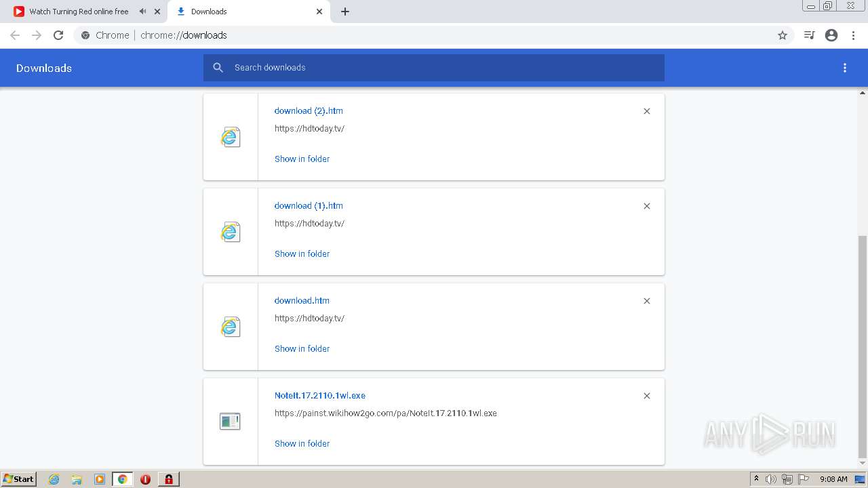Screen dimensions: 868x488
Task: Open the network tray icon
Action: point(787,479)
